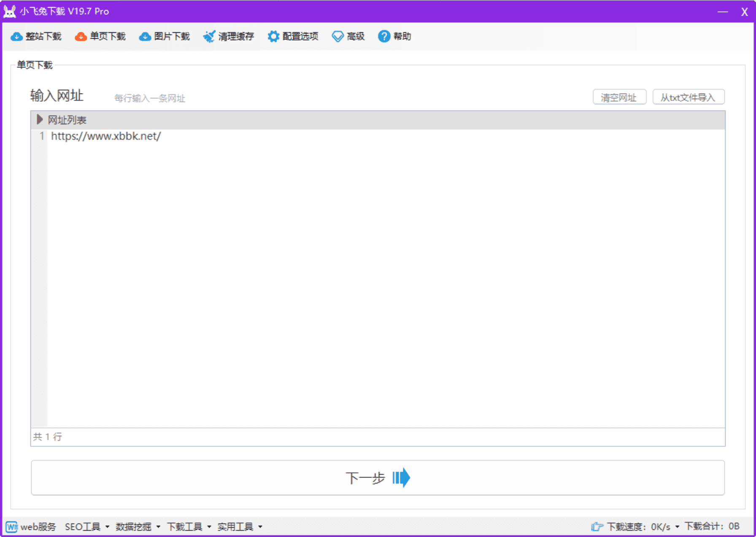Open 图片下载 from the toolbar

click(x=172, y=37)
